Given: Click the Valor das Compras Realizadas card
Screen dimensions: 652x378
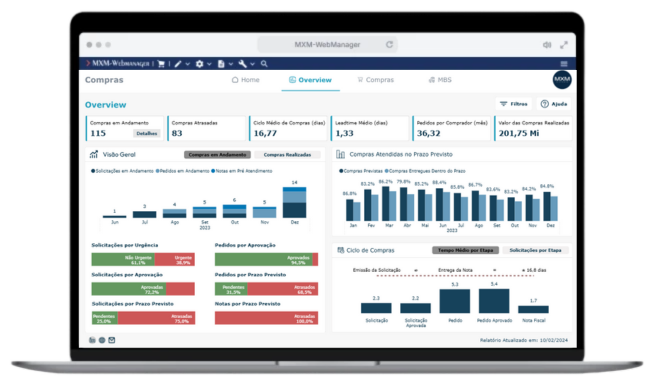Looking at the screenshot, I should click(x=533, y=128).
